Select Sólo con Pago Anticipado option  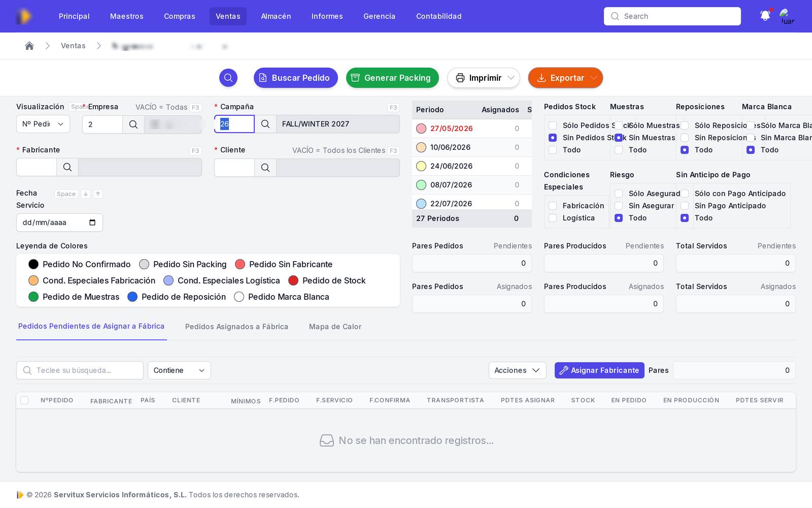coord(685,194)
